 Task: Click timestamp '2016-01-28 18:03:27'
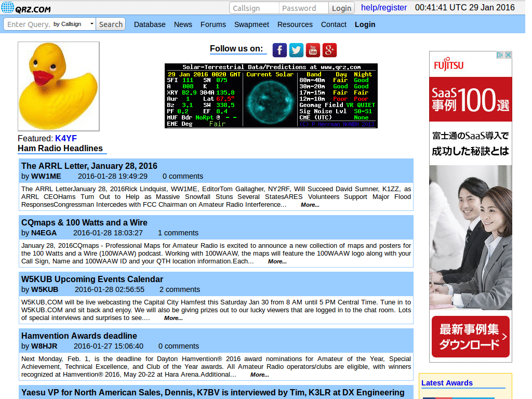108,233
